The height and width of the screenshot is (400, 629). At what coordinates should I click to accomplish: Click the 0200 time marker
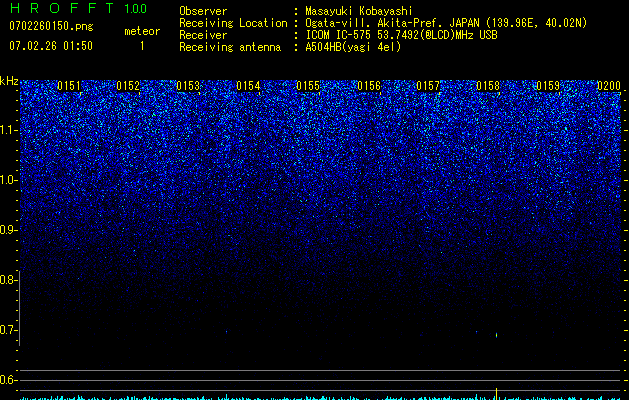[x=609, y=86]
